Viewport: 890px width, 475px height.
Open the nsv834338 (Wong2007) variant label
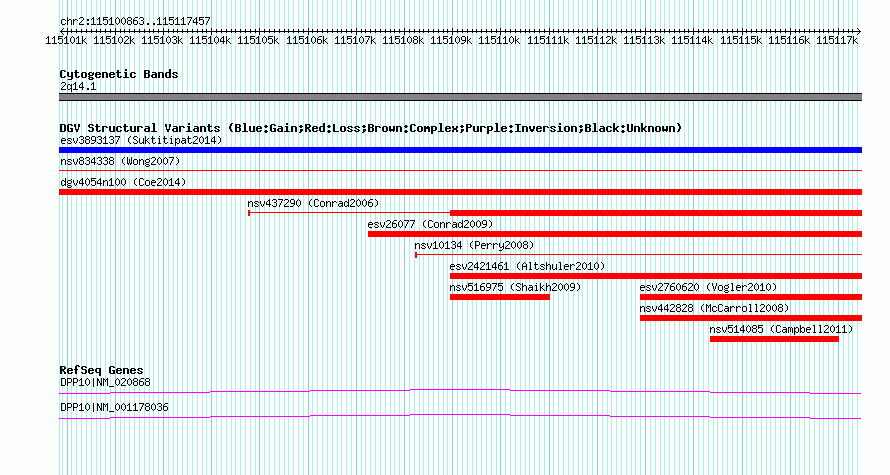[120, 161]
